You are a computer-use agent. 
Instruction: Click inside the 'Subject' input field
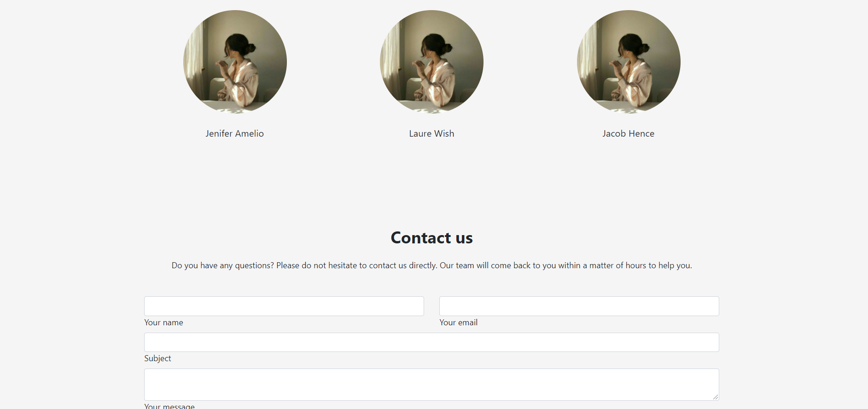coord(431,342)
